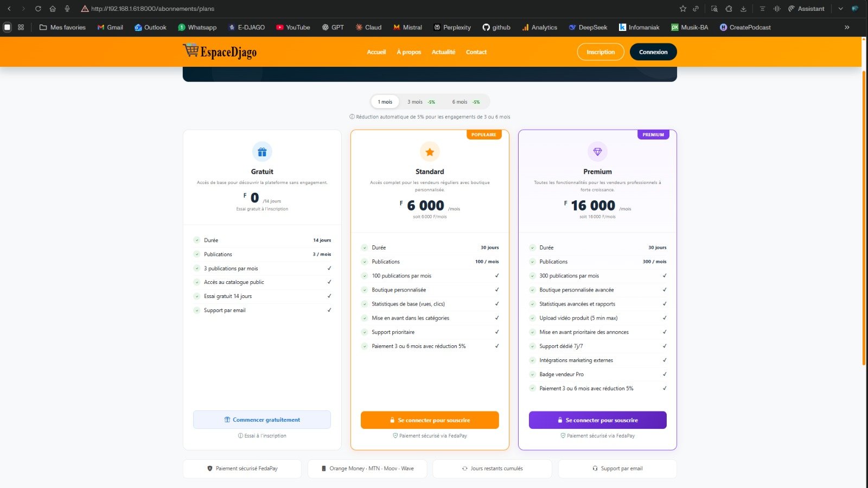Click the microphone icon in the toolbar
868x488 pixels.
[67, 9]
